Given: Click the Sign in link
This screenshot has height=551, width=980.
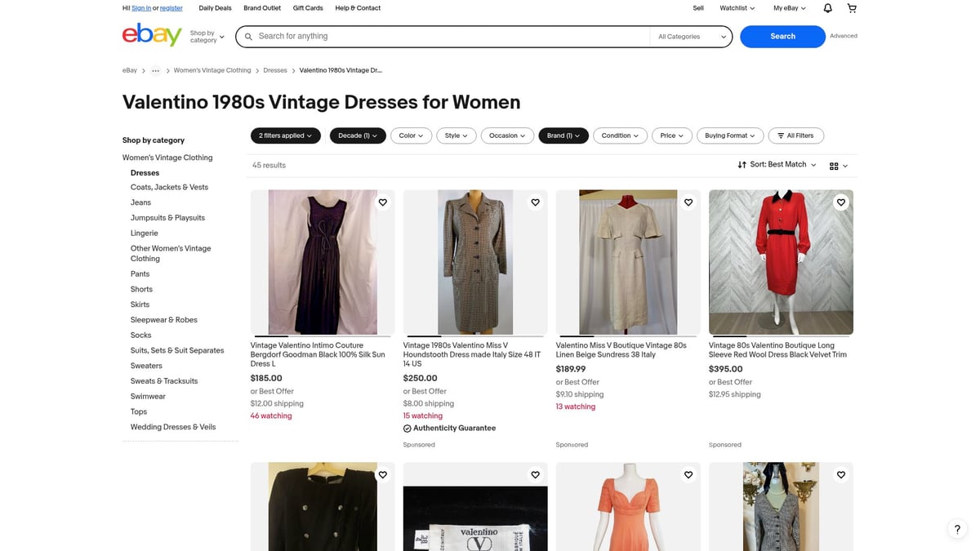Looking at the screenshot, I should (141, 8).
